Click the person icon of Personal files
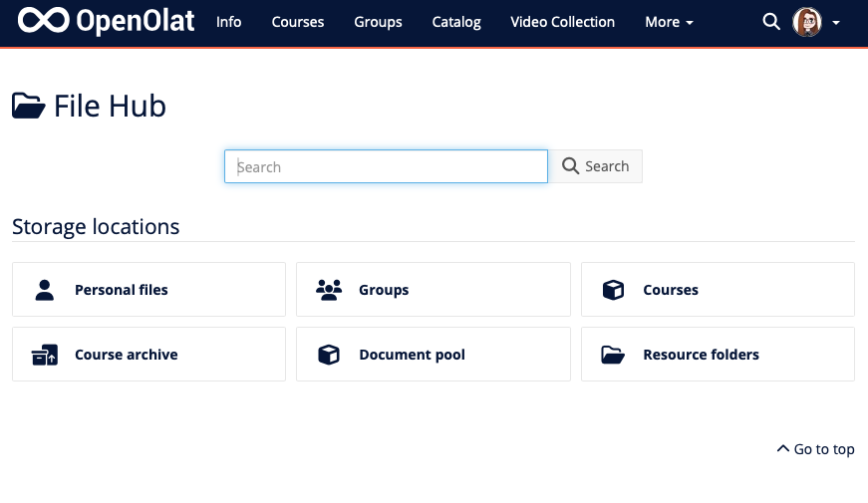 coord(45,290)
